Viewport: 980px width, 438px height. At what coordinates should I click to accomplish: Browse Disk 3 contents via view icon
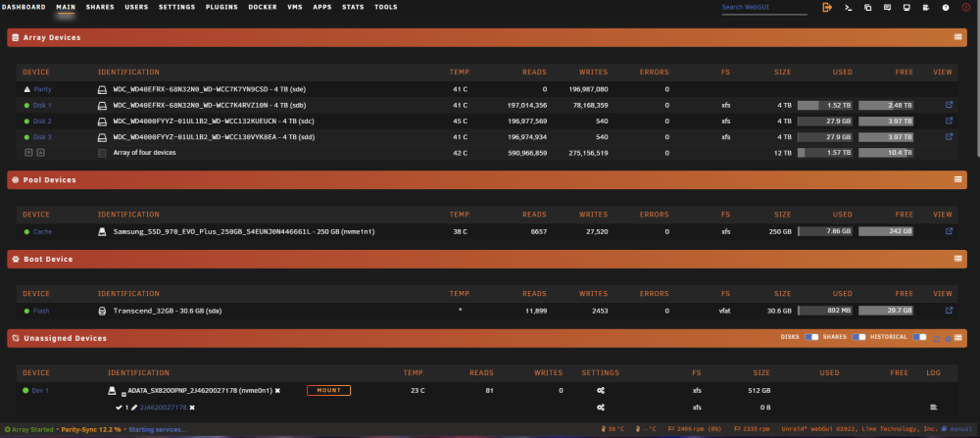pos(950,136)
